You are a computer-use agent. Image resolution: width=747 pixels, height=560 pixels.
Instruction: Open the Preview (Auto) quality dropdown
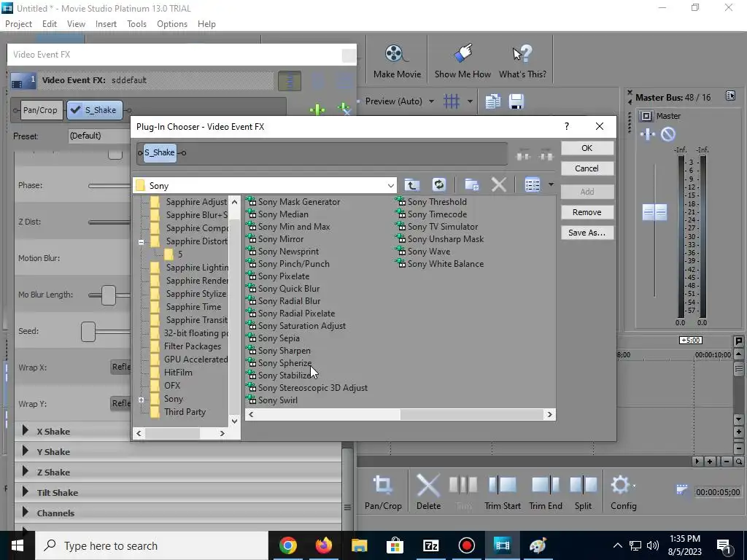[431, 101]
